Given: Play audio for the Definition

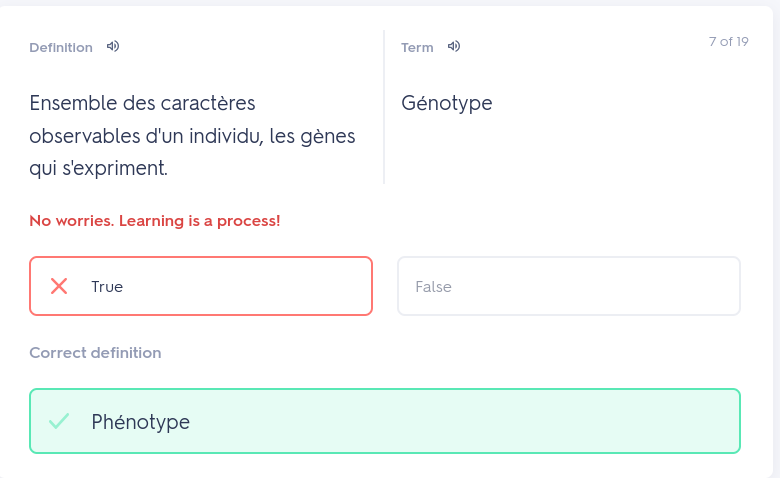Looking at the screenshot, I should pos(113,46).
